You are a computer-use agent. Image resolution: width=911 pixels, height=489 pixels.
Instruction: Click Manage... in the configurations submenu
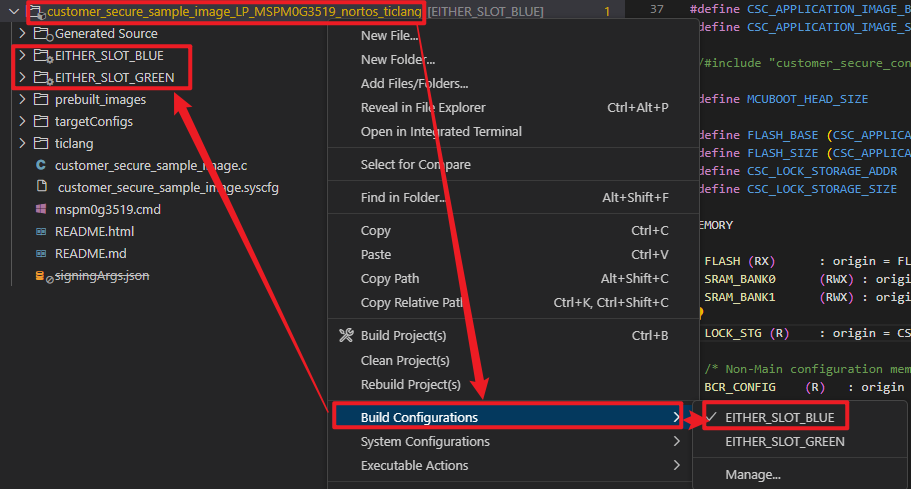tap(753, 474)
